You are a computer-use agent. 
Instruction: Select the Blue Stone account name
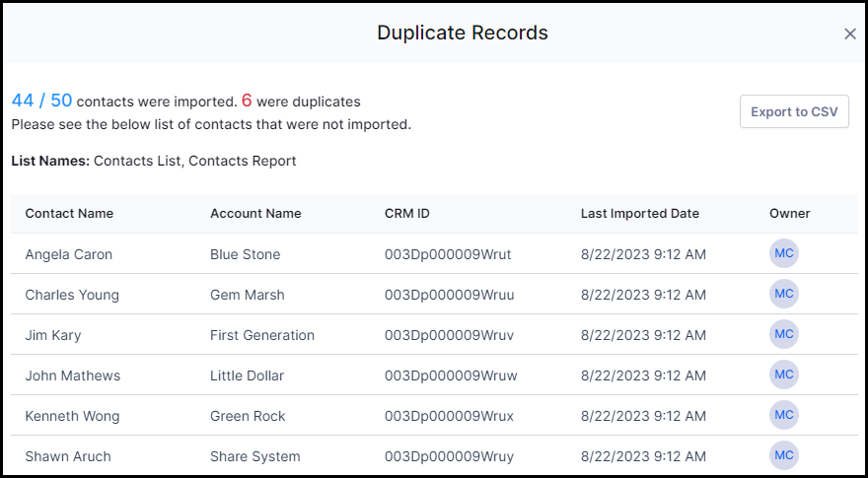[x=246, y=254]
